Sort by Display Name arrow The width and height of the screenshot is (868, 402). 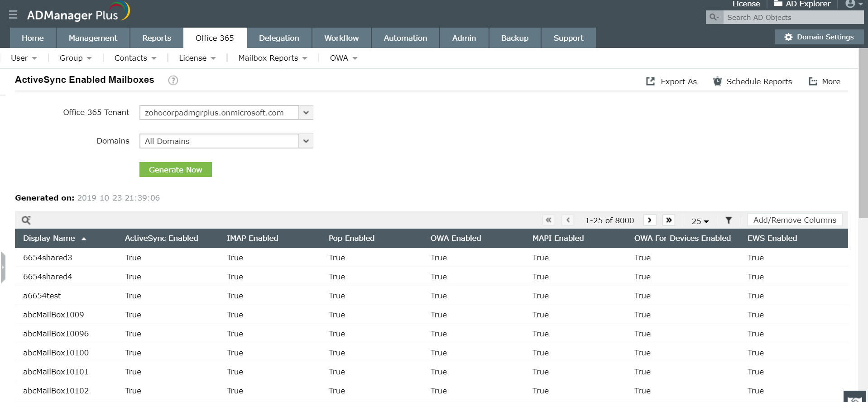[x=84, y=239]
